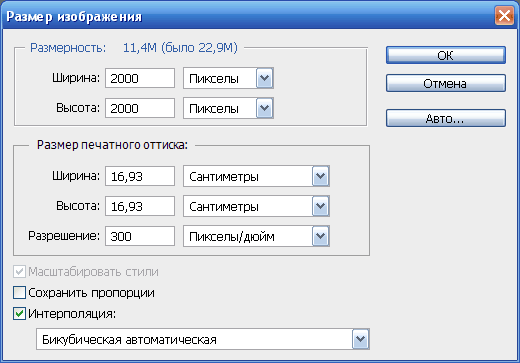Screen dimensions: 520x363
Task: Open the pixel width Пикселы units dropdown
Action: pos(228,78)
